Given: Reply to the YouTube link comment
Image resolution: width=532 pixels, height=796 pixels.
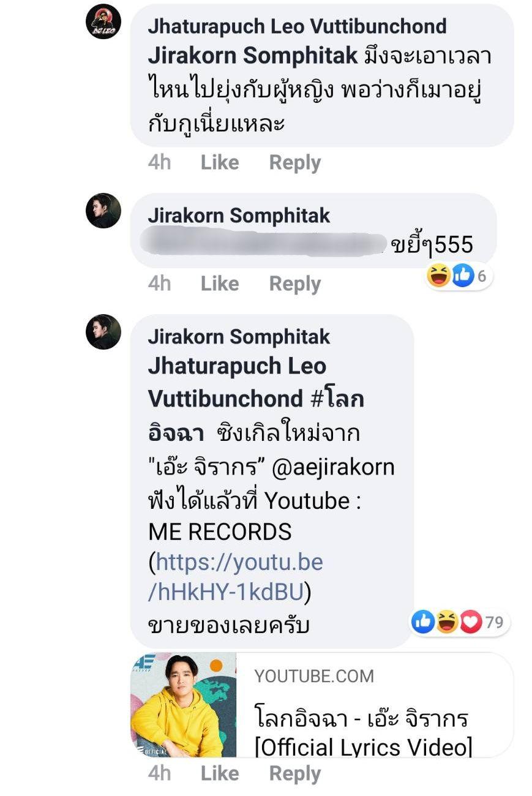Looking at the screenshot, I should (295, 774).
